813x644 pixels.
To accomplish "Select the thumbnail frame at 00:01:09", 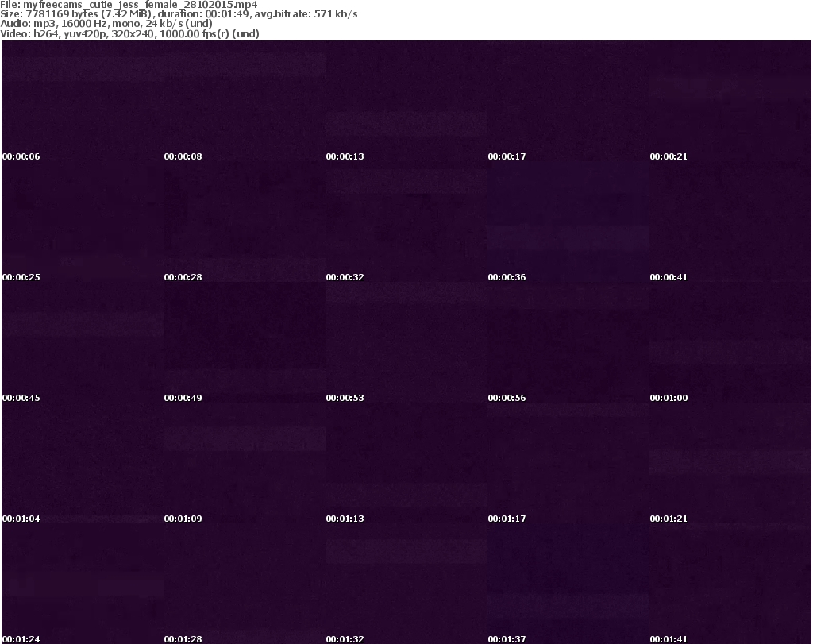I will pos(245,464).
